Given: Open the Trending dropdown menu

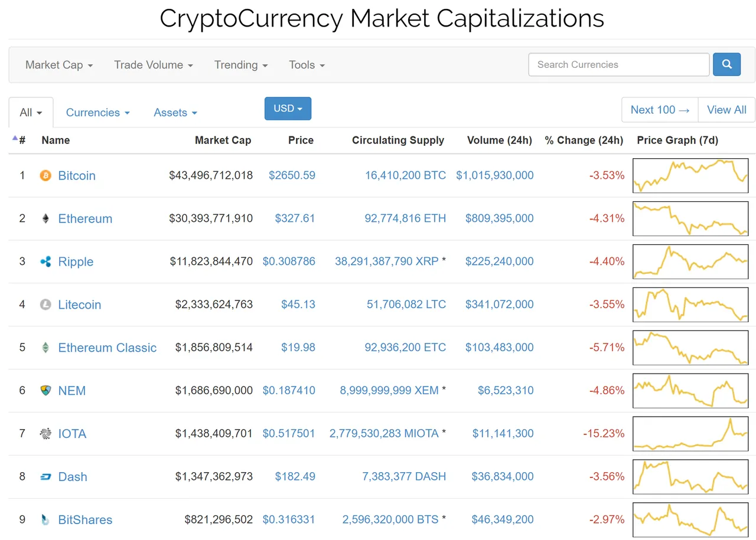Looking at the screenshot, I should point(241,65).
